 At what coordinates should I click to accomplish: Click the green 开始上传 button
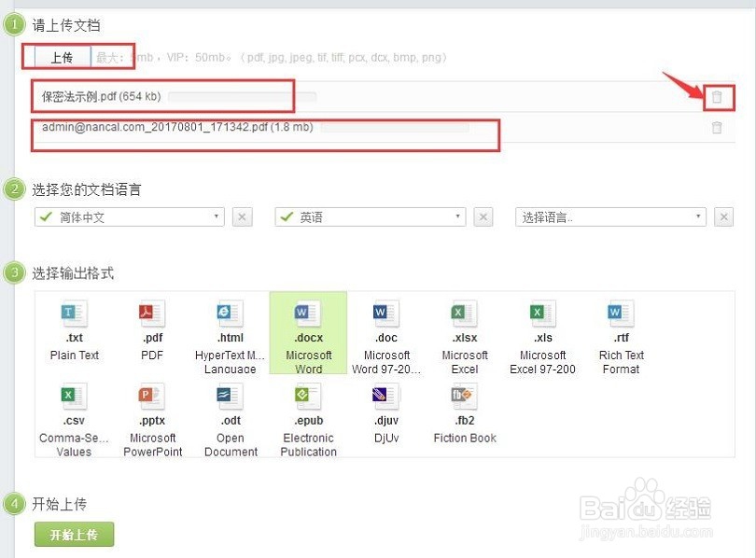75,535
